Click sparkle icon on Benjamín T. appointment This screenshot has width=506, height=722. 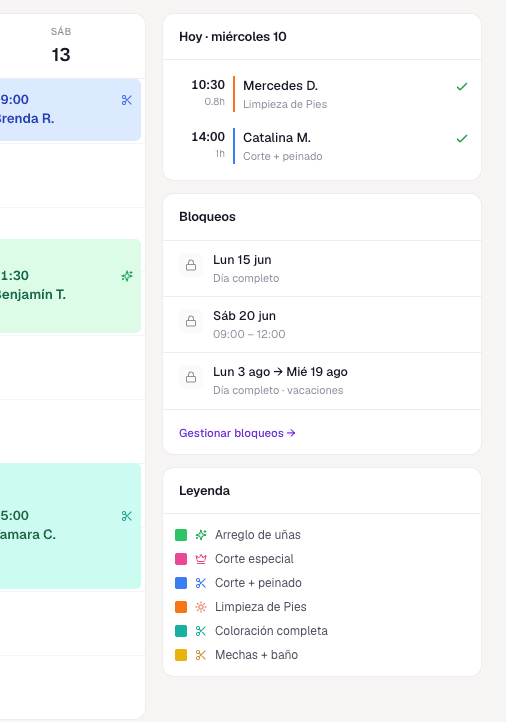127,276
